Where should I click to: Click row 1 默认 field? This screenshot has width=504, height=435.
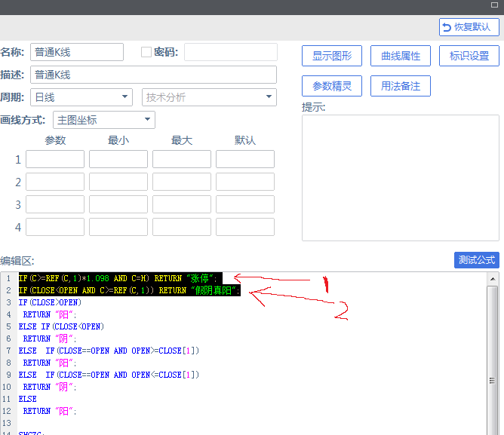click(x=245, y=159)
